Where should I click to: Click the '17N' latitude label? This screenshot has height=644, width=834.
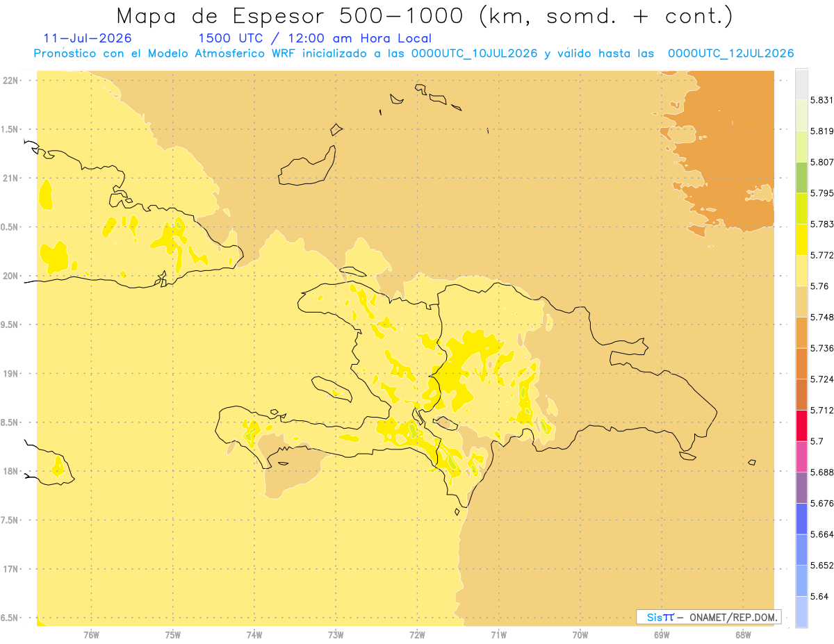[11, 569]
